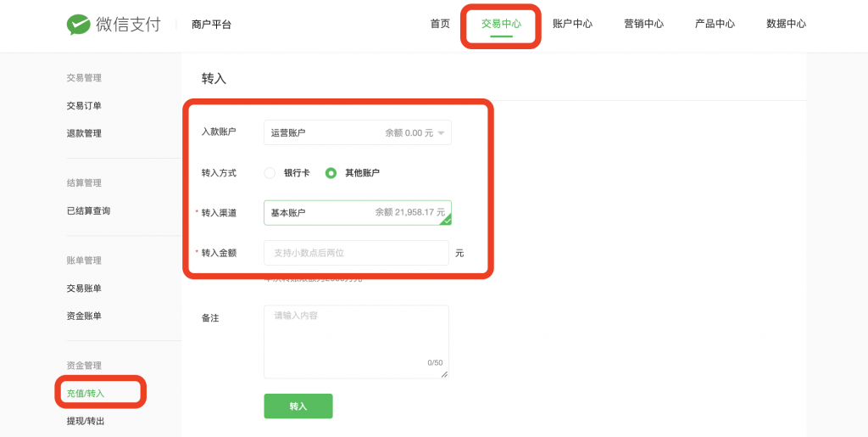Click the 转入金额 input field
The height and width of the screenshot is (437, 868).
pos(356,253)
